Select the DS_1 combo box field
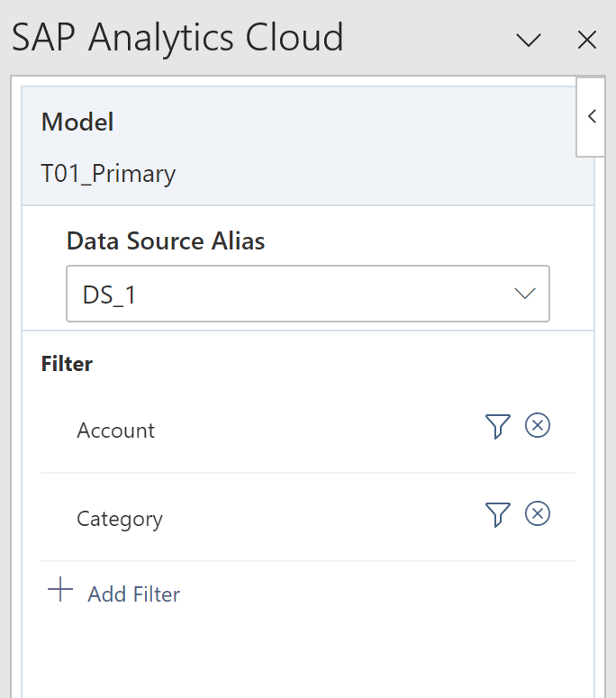 308,294
